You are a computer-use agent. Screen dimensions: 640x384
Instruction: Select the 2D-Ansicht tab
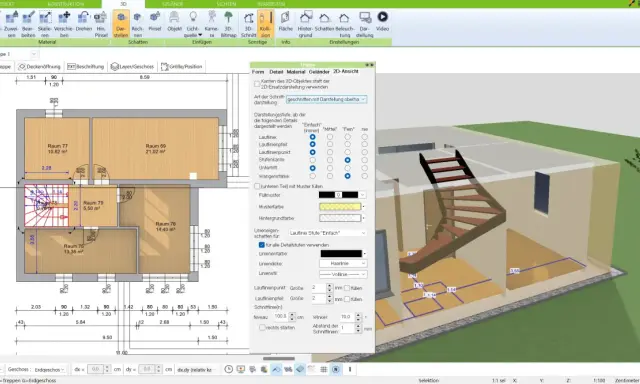346,71
